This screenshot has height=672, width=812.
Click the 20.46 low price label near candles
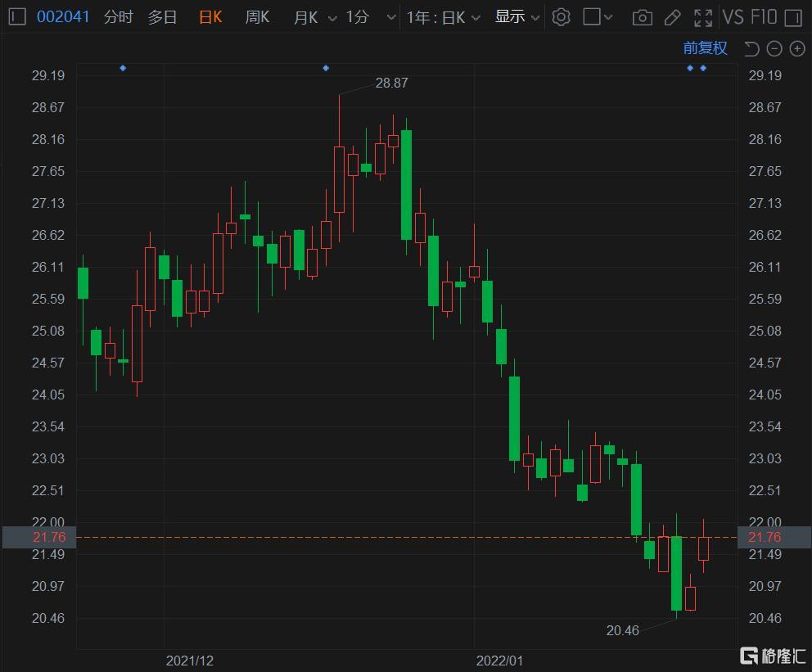pos(622,630)
